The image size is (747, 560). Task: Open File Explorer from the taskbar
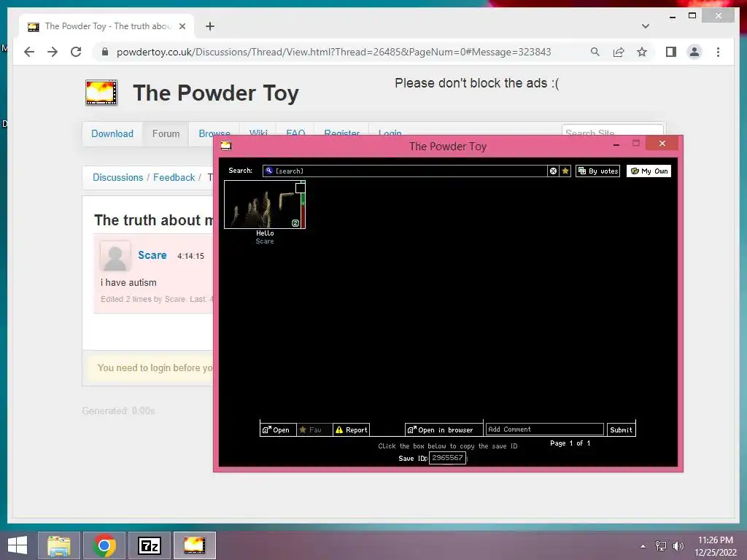59,545
